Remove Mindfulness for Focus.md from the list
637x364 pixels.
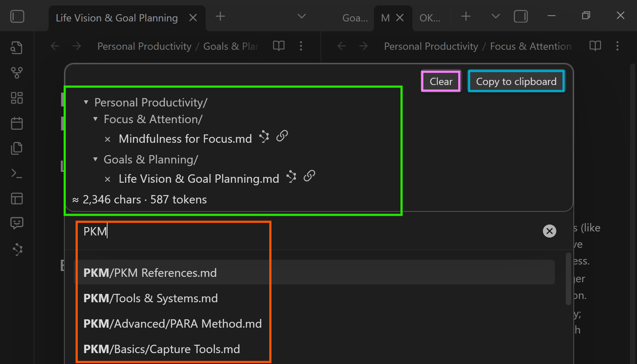pyautogui.click(x=108, y=139)
